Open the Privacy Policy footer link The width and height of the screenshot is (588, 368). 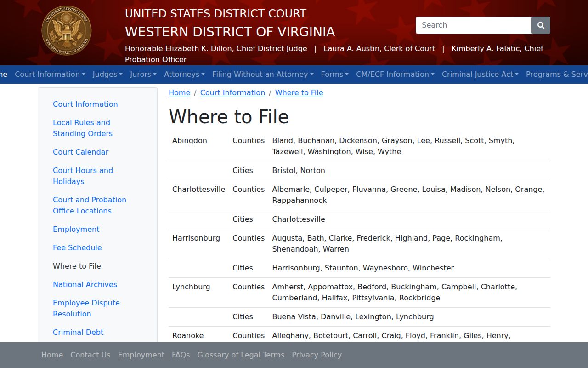point(317,355)
